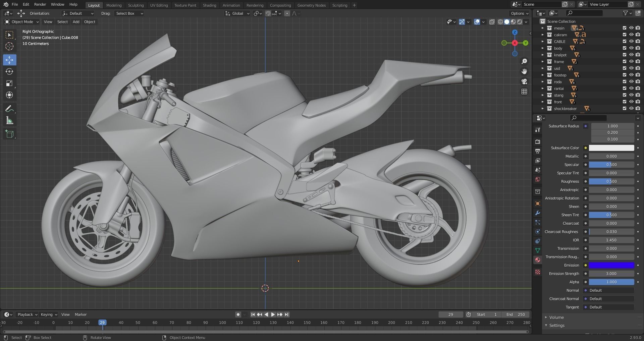Click the Add menu in viewport header
The width and height of the screenshot is (644, 341).
pos(76,22)
